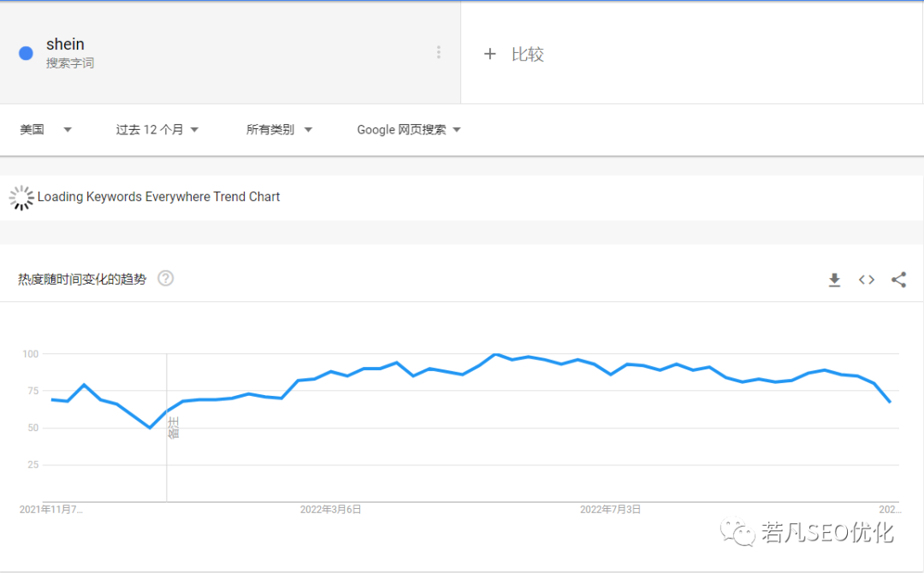Click the 比较 add comparison button
This screenshot has width=924, height=573.
click(527, 54)
